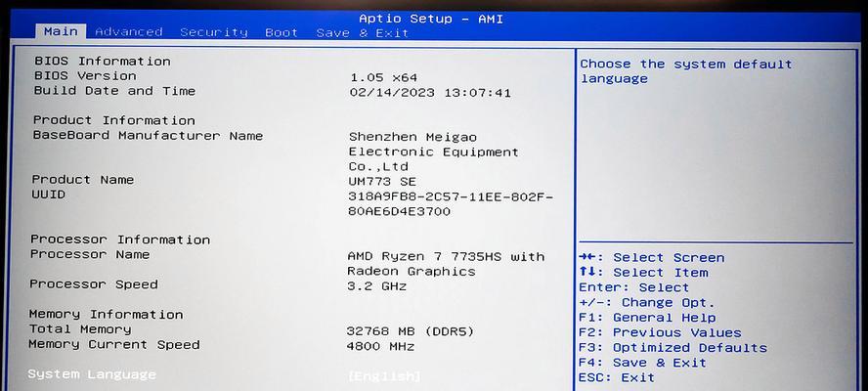Select the Build Date and Time label
Image resolution: width=868 pixels, height=391 pixels.
point(114,91)
